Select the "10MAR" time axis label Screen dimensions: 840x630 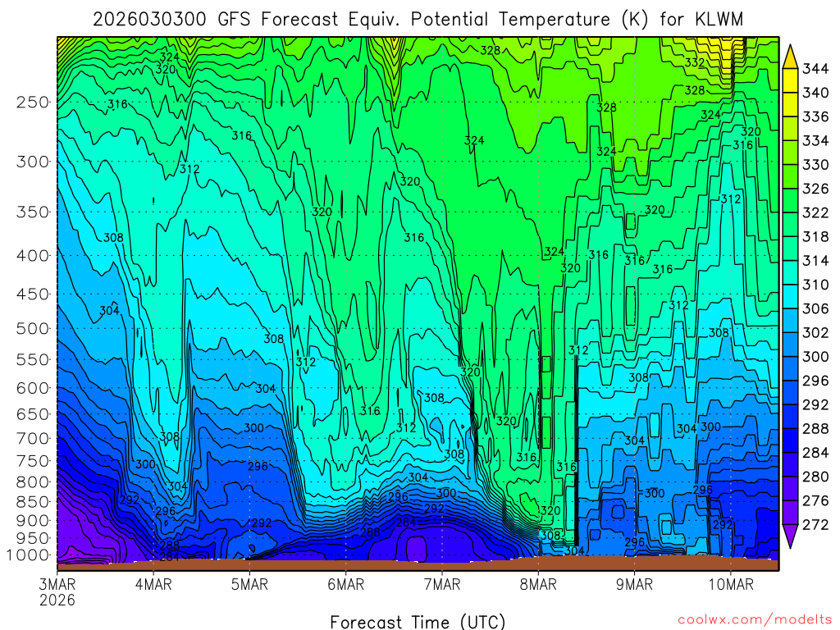click(x=731, y=584)
